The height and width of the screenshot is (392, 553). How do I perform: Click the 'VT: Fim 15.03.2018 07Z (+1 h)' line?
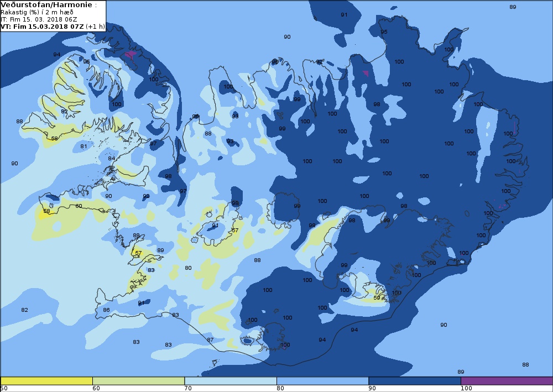pyautogui.click(x=53, y=27)
